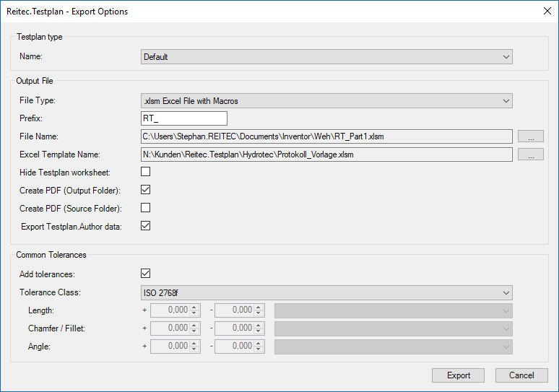Click the Excel Template Name path field
Image resolution: width=559 pixels, height=392 pixels.
pos(326,154)
